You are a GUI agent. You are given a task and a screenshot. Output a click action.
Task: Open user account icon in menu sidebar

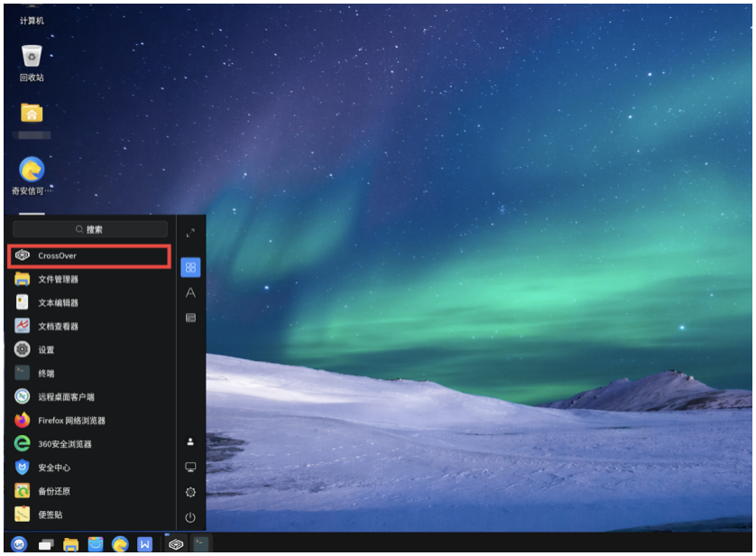point(190,442)
